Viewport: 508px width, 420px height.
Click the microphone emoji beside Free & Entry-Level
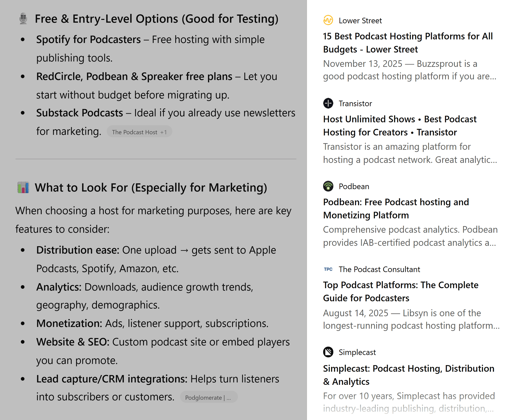pyautogui.click(x=23, y=19)
